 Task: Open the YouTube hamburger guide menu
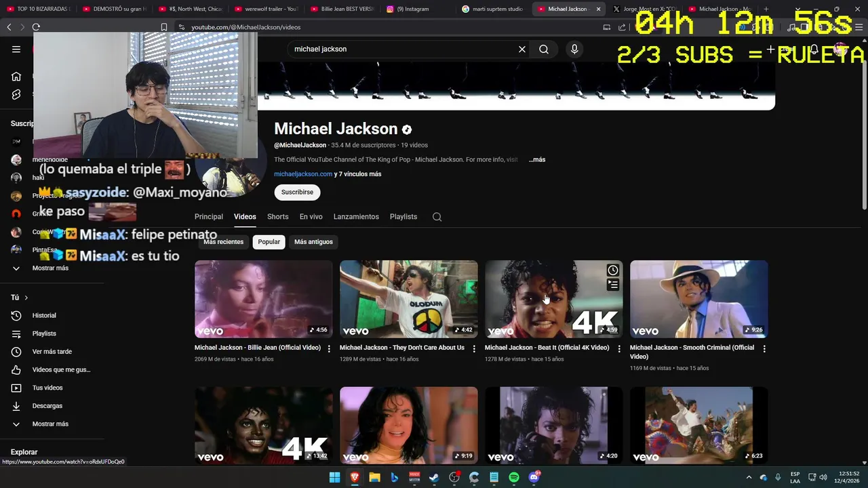pyautogui.click(x=16, y=49)
